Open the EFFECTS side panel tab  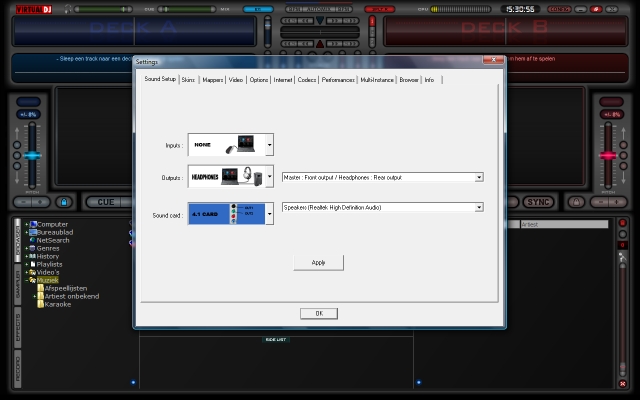coord(18,328)
